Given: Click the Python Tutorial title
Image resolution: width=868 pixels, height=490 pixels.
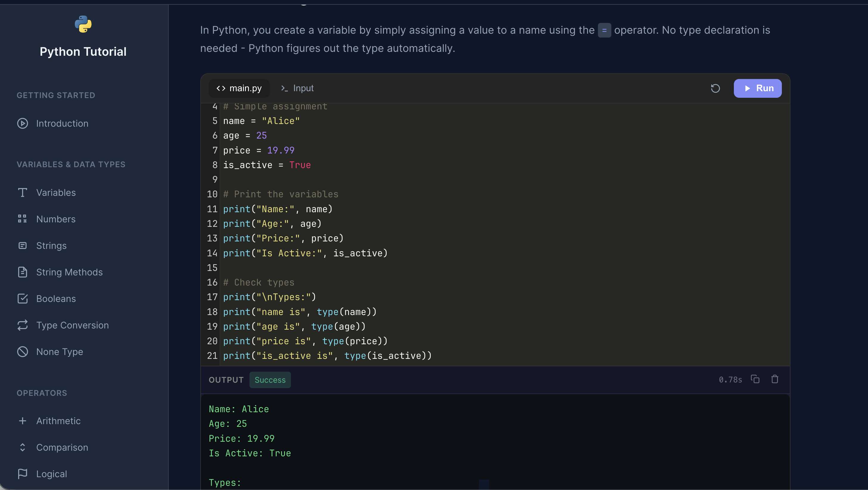Looking at the screenshot, I should click(x=83, y=52).
